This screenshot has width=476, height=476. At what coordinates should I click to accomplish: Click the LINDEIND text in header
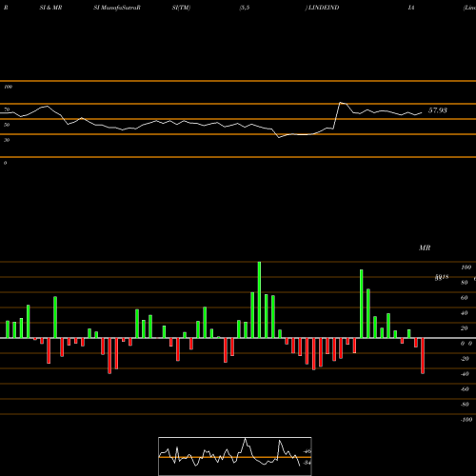(324, 8)
